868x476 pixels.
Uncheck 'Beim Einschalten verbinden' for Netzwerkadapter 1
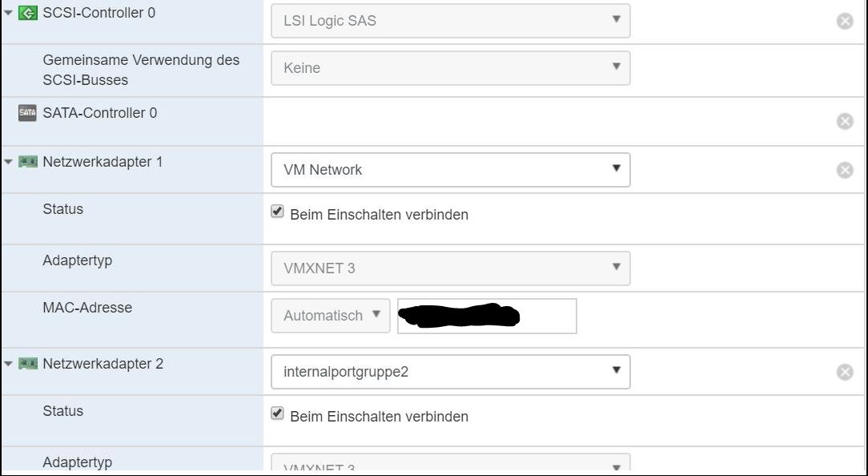[278, 212]
